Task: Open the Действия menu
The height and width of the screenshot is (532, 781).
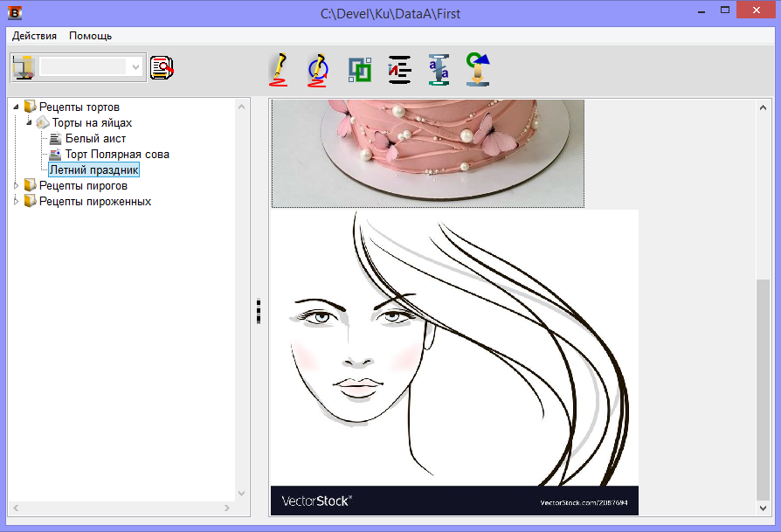Action: point(34,36)
